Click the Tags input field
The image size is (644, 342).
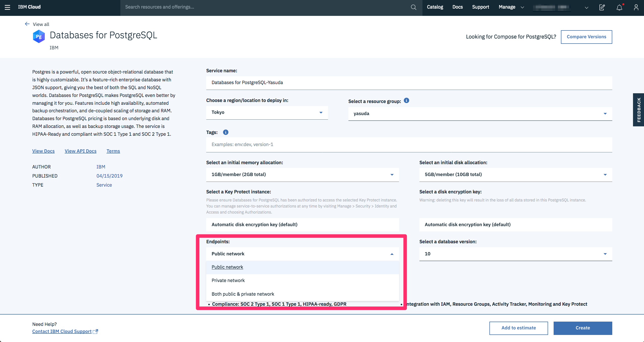(x=409, y=145)
